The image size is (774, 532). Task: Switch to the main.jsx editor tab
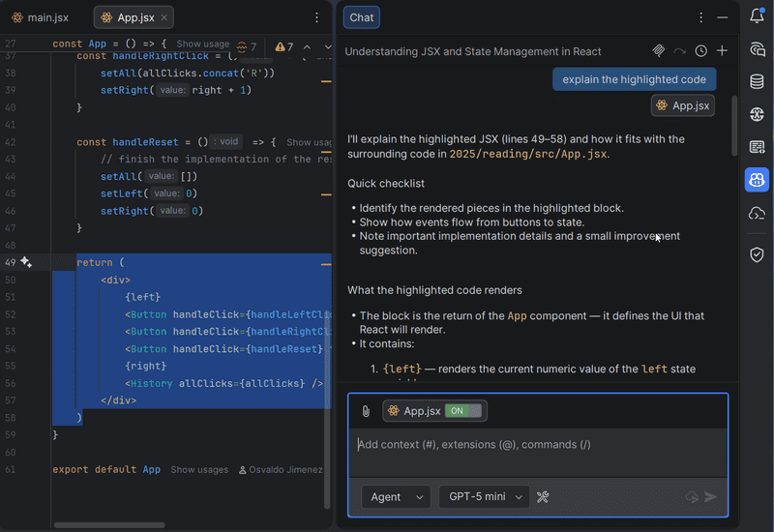(x=41, y=17)
